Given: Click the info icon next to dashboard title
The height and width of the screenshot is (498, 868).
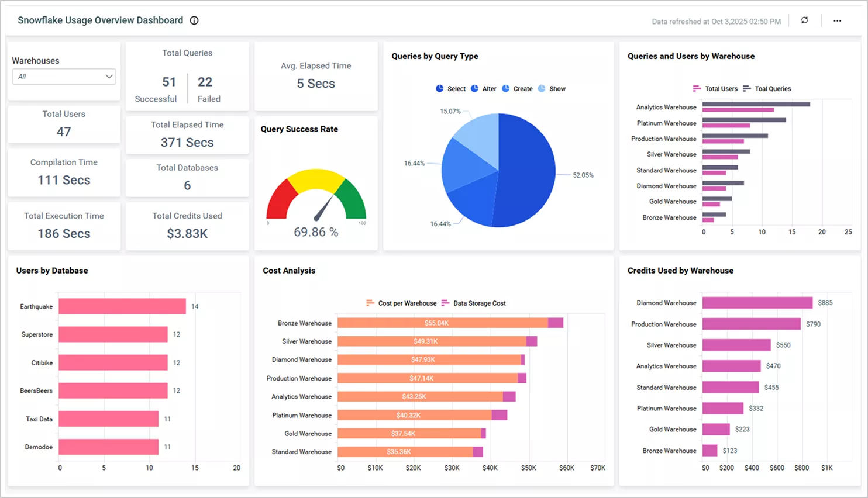Looking at the screenshot, I should (194, 20).
